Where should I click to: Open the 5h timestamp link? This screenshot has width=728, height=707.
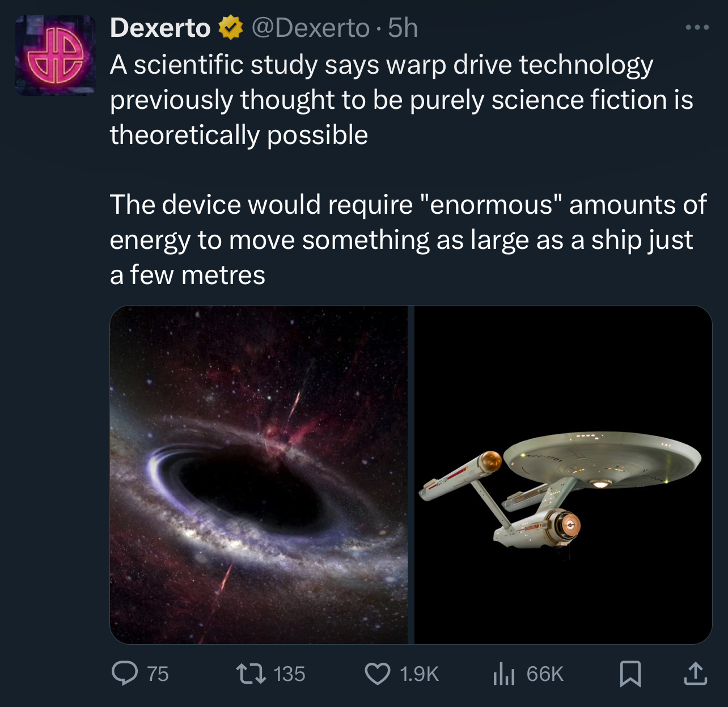point(403,28)
